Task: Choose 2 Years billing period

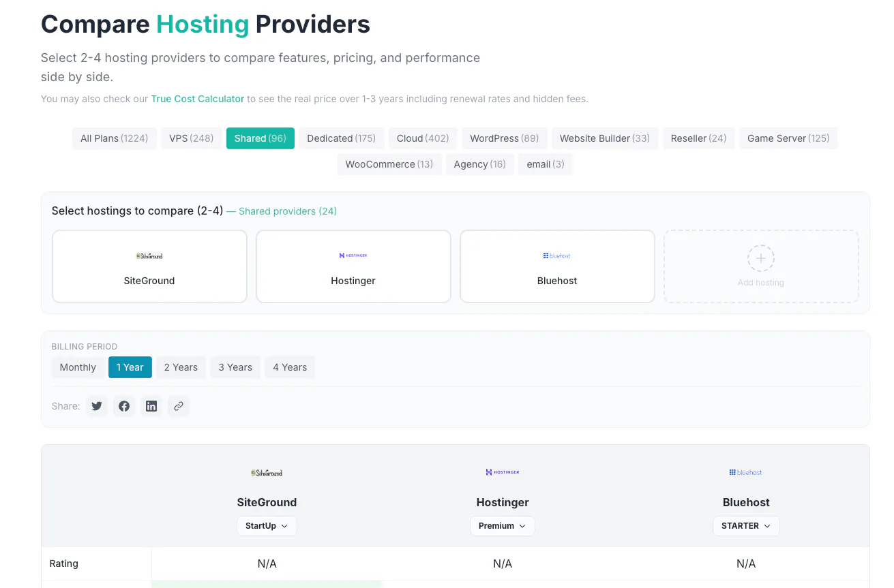Action: point(181,367)
